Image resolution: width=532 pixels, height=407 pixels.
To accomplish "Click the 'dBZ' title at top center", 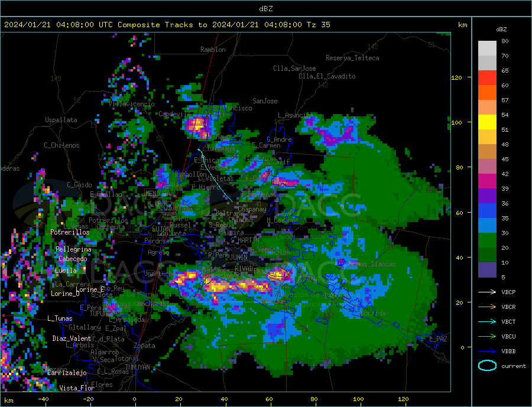I will click(x=265, y=9).
